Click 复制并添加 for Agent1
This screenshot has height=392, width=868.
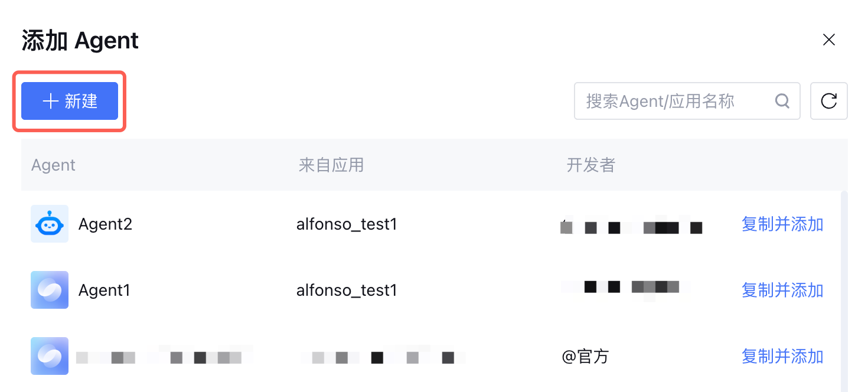pos(782,290)
